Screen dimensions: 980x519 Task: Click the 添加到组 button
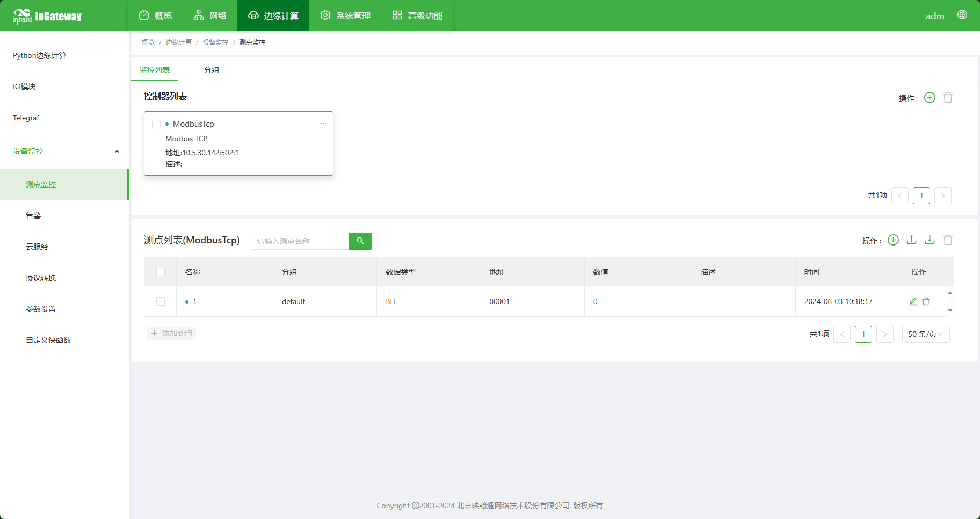(x=171, y=333)
